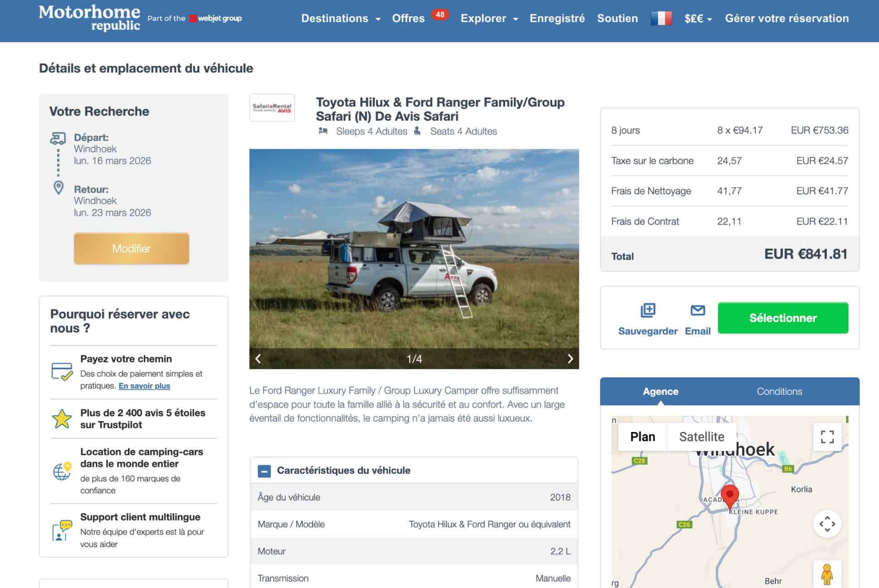Switch to the Agence tab
Image resolution: width=879 pixels, height=588 pixels.
660,392
